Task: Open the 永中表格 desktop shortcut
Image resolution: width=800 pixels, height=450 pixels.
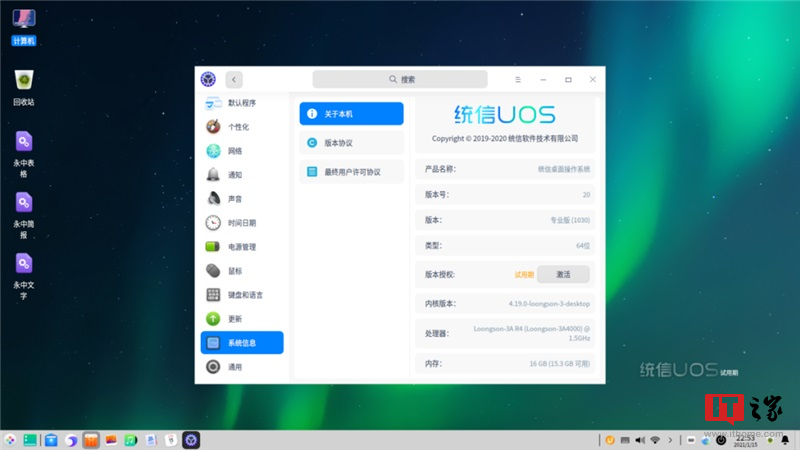Action: [24, 155]
